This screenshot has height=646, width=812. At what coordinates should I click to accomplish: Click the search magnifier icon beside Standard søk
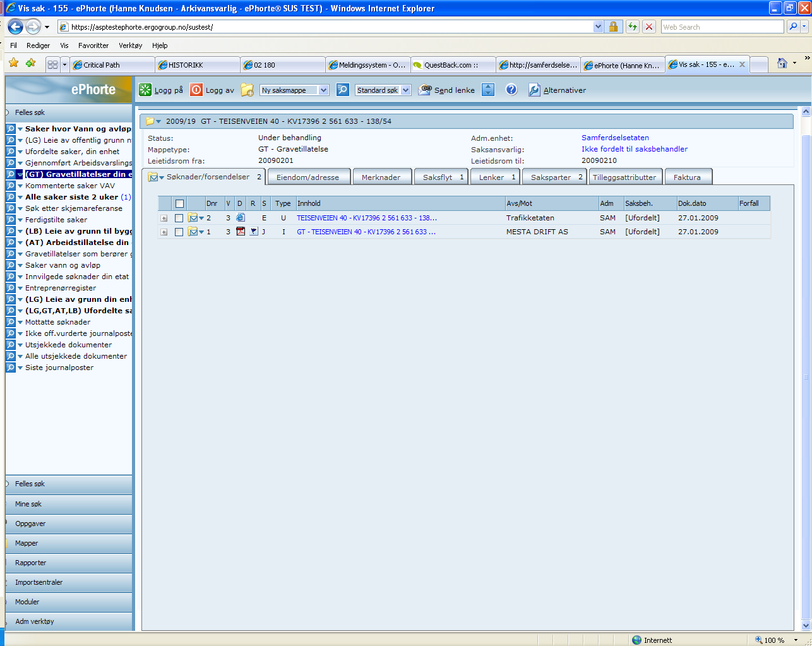342,90
